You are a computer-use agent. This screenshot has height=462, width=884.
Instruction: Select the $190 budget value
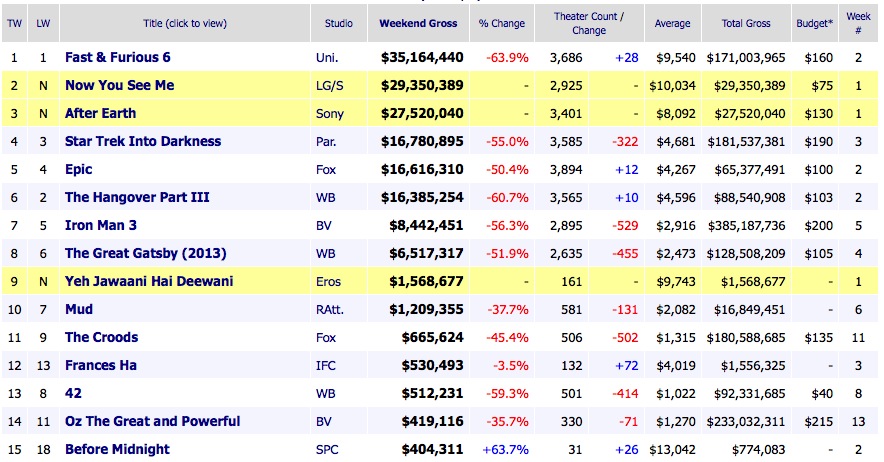click(x=819, y=142)
